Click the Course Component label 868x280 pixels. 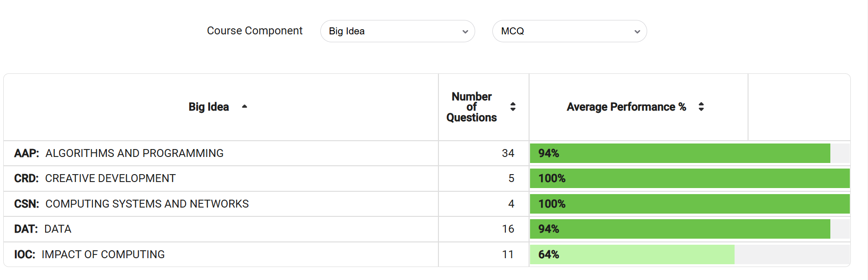coord(255,31)
